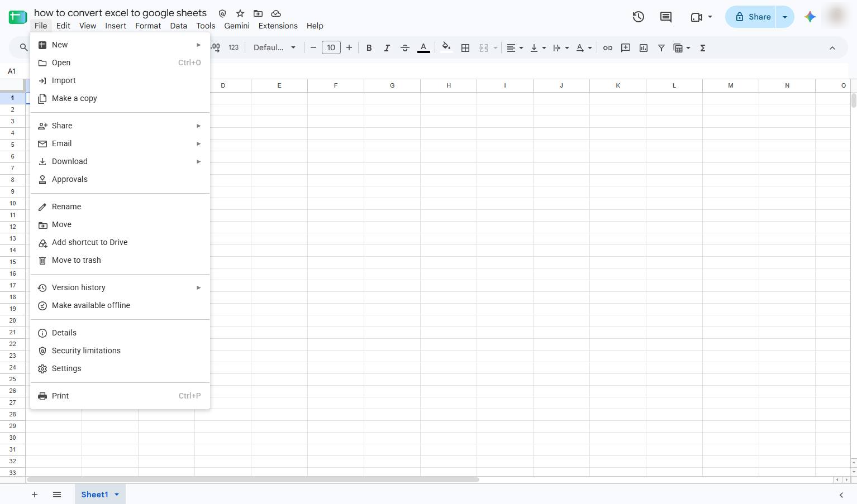
Task: Create a filter with funnel icon
Action: (661, 48)
